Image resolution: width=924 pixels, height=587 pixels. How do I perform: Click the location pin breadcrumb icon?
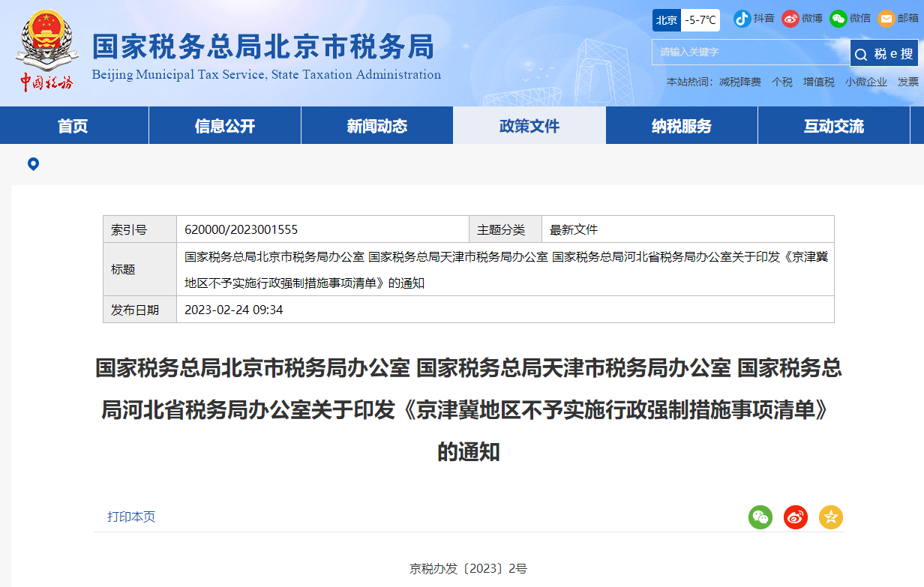click(33, 164)
